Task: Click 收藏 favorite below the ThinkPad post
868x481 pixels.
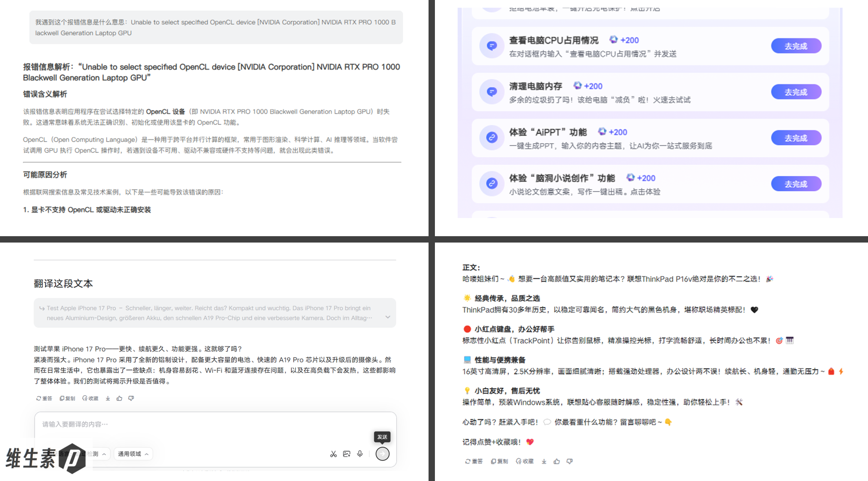Action: point(524,461)
